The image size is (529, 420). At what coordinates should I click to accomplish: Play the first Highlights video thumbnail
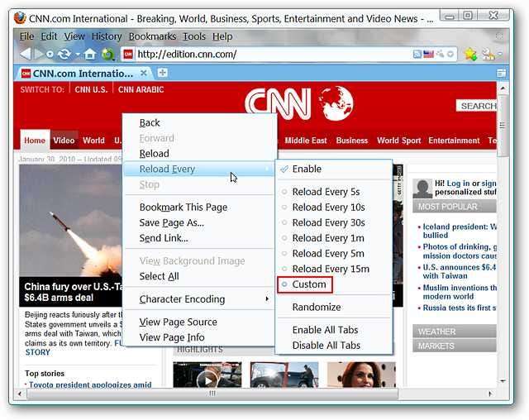click(x=207, y=375)
